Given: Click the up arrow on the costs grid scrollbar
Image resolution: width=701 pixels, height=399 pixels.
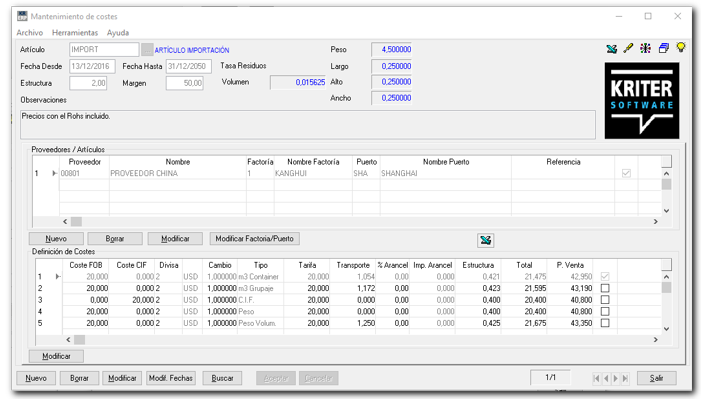Looking at the screenshot, I should coord(666,277).
